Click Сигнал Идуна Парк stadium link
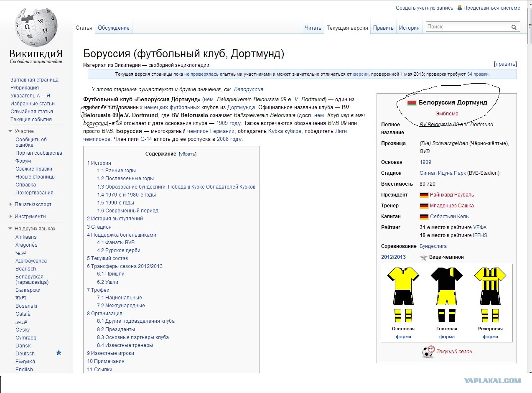Viewport: 532px width, 393px height. pos(443,173)
